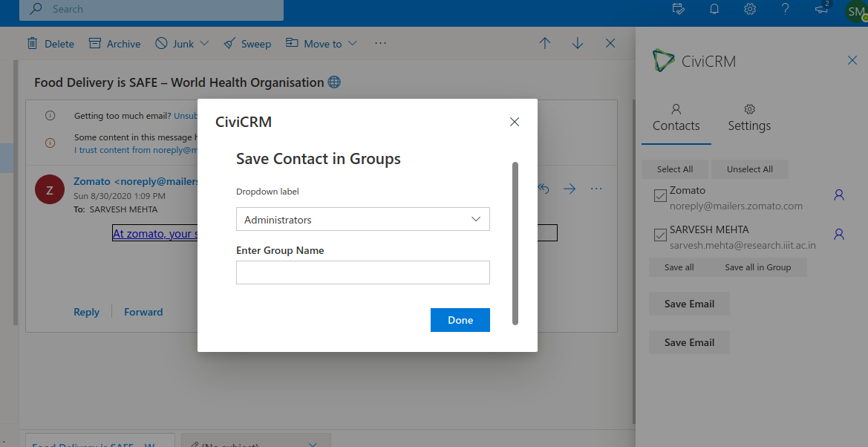Sweep messages from this sender
The height and width of the screenshot is (447, 868).
coord(247,44)
